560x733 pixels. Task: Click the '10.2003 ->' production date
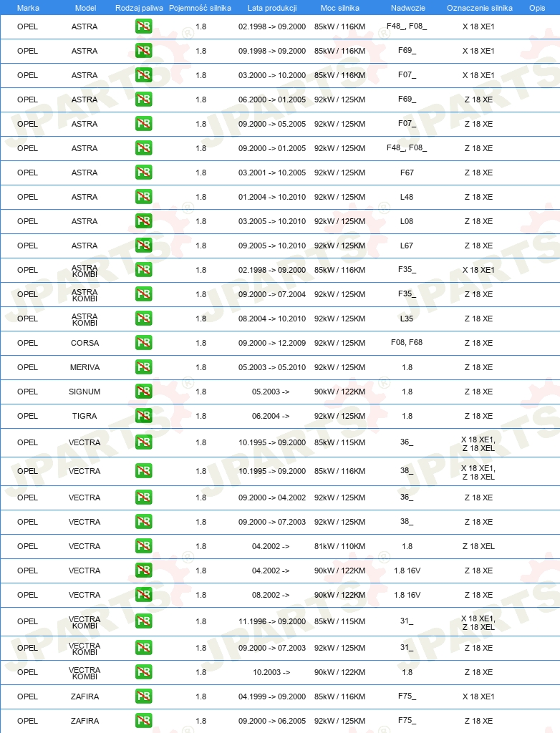point(271,672)
